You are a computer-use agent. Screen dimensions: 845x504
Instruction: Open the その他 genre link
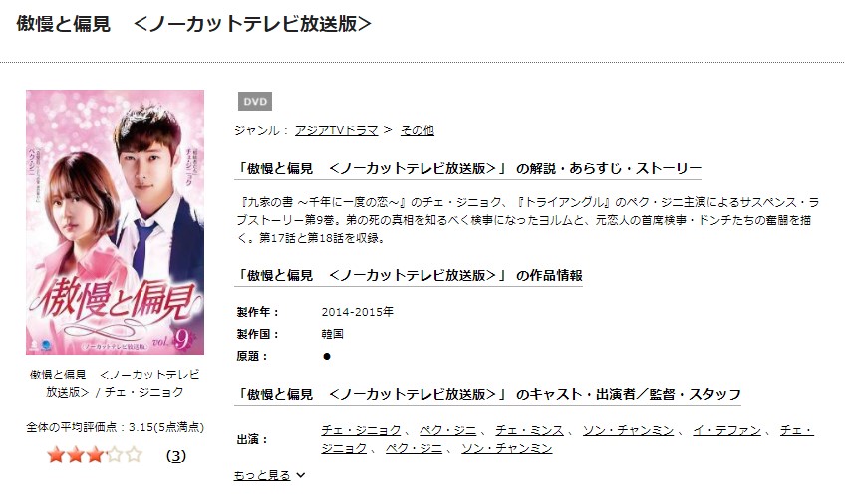tap(418, 130)
